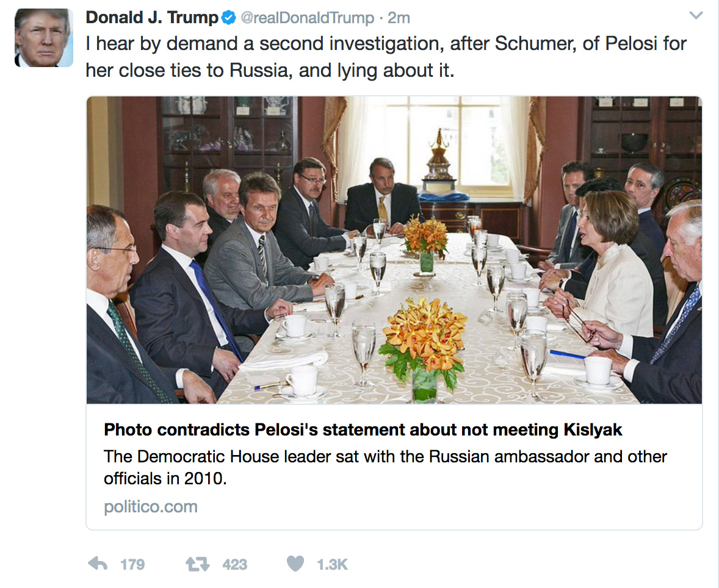Click the chevron at top right
Screen dimensions: 719x588
tap(695, 15)
